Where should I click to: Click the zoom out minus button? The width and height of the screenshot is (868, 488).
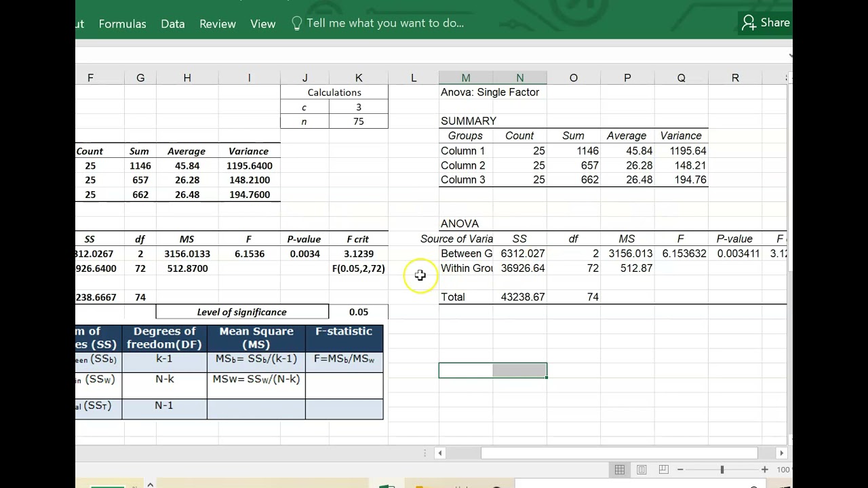680,470
